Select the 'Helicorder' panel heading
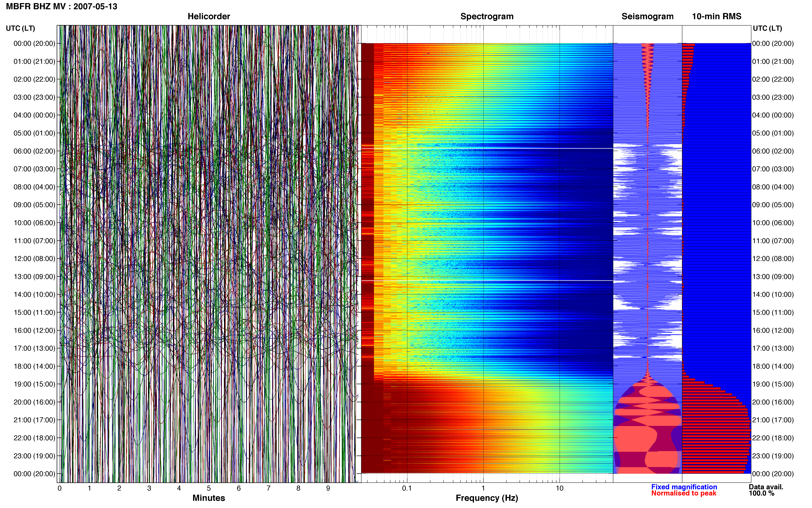Image resolution: width=812 pixels, height=508 pixels. (x=209, y=16)
